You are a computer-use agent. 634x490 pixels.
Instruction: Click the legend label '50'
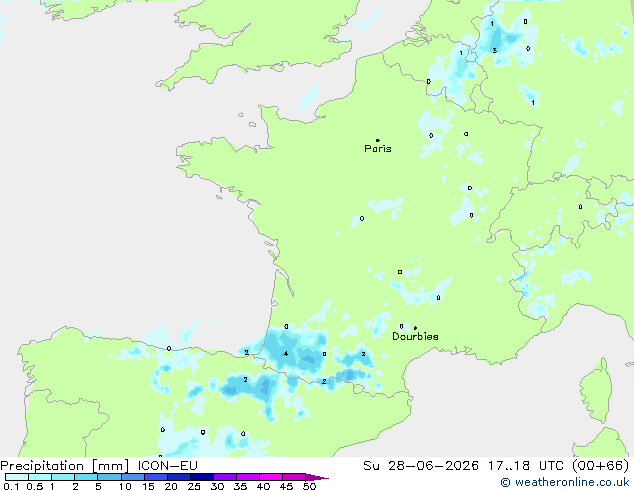309,486
